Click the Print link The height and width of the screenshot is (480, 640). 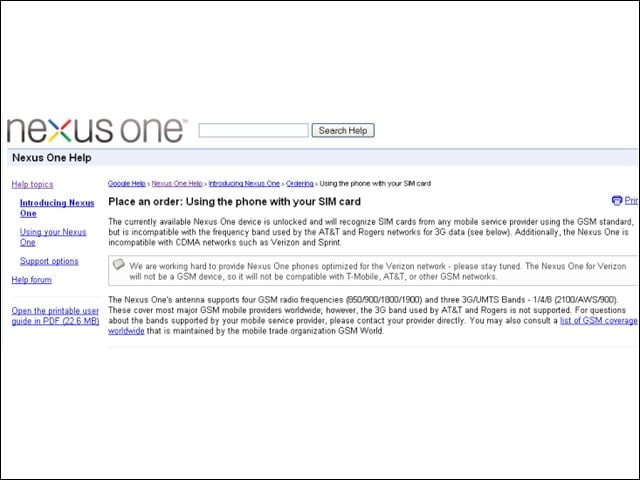click(x=631, y=200)
